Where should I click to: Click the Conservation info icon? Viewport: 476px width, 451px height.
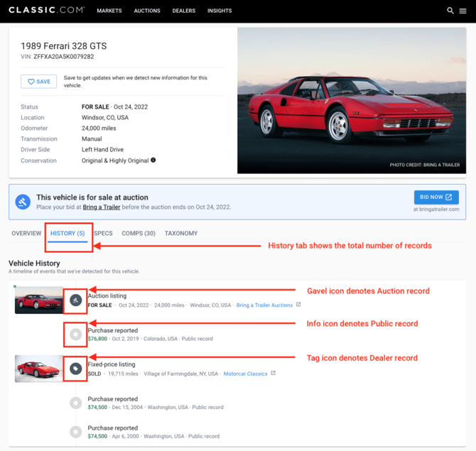pos(153,160)
